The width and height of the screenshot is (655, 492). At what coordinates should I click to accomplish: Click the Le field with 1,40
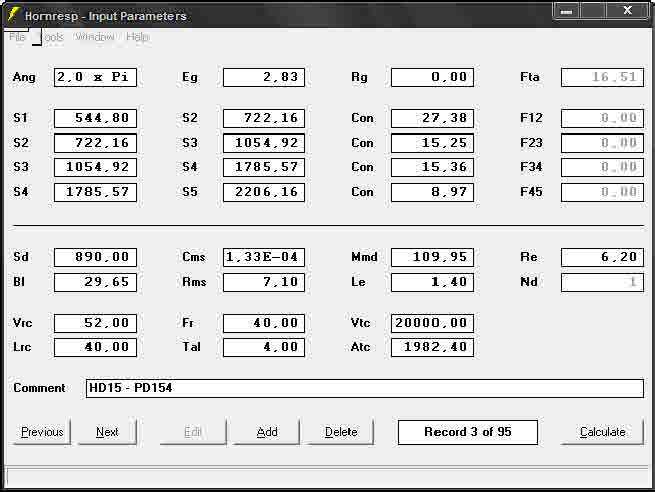(432, 282)
